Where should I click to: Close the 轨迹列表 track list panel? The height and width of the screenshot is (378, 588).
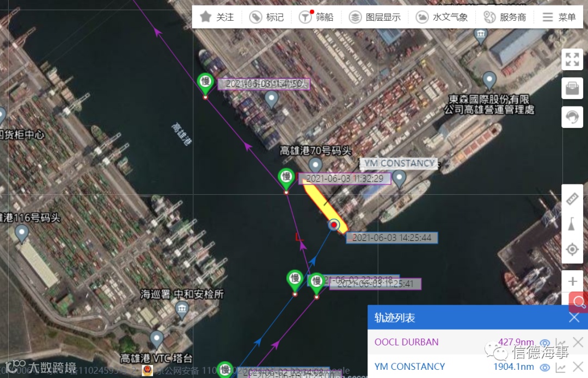tap(574, 318)
